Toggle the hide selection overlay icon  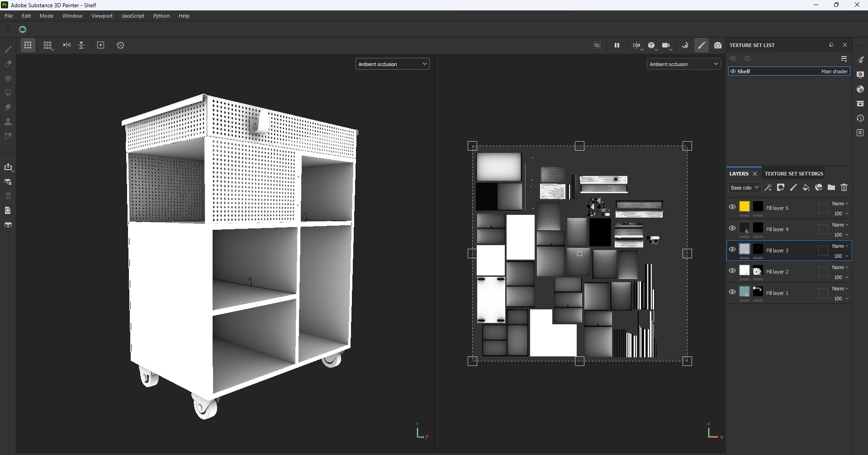[597, 45]
